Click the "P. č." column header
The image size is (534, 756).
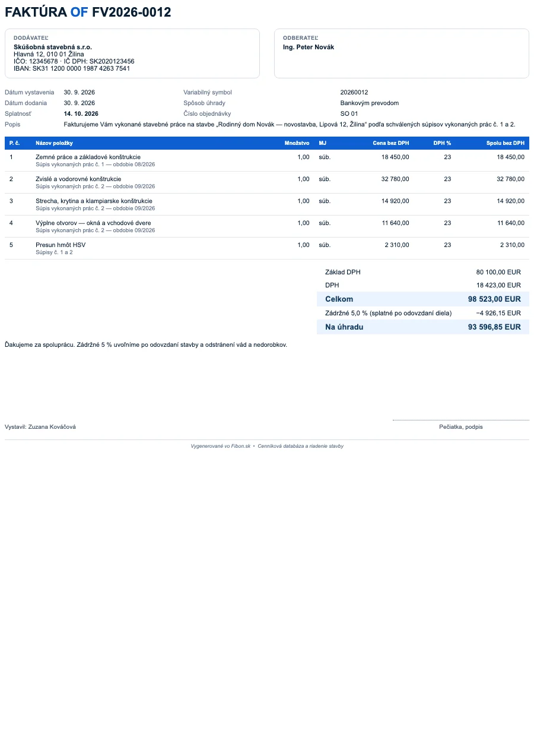click(x=15, y=143)
